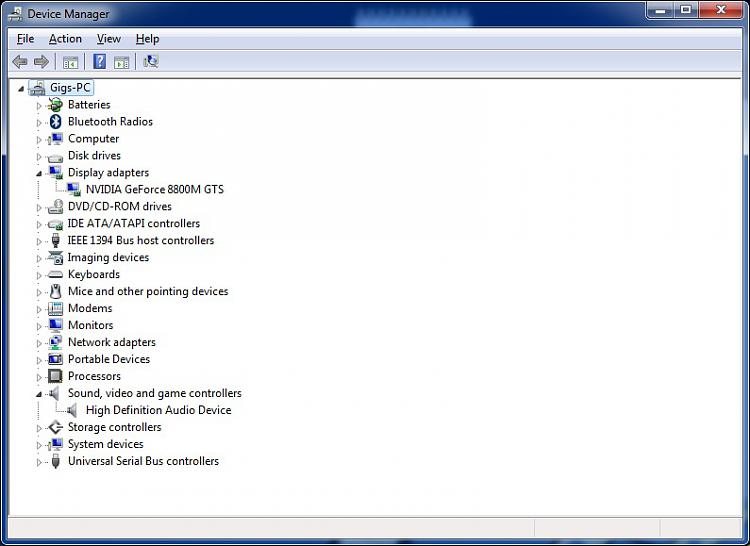Viewport: 750px width, 546px height.
Task: Click the Display adapters icon
Action: (x=55, y=173)
